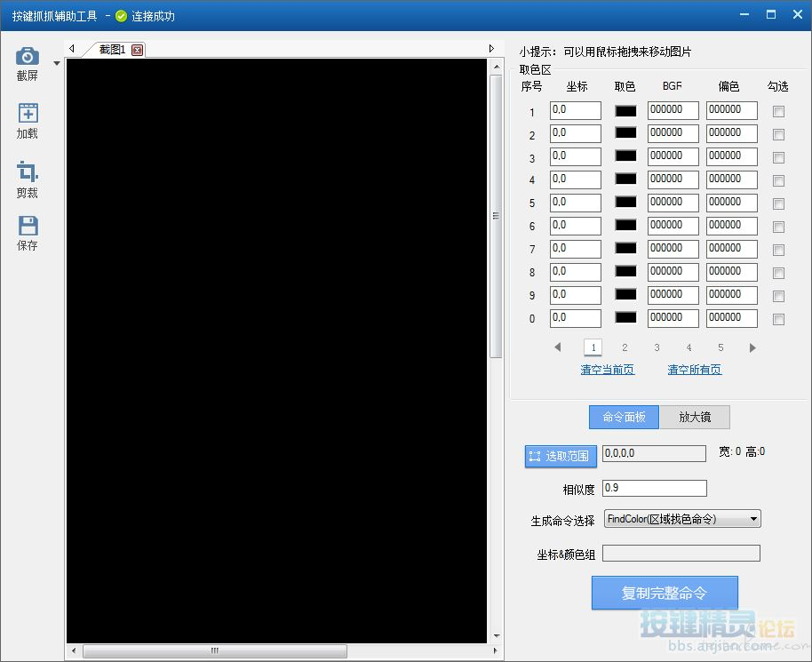Click the 保存 save disk icon
Viewport: 812px width, 662px height.
coord(28,227)
